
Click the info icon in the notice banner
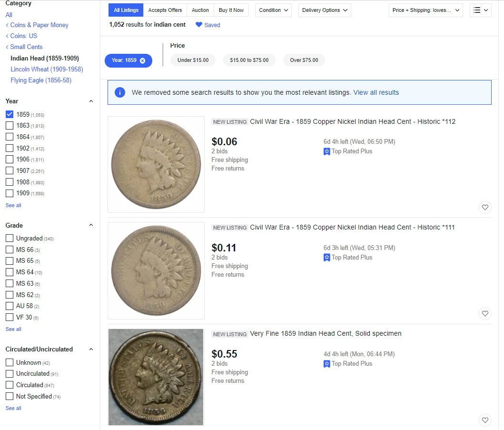[120, 93]
